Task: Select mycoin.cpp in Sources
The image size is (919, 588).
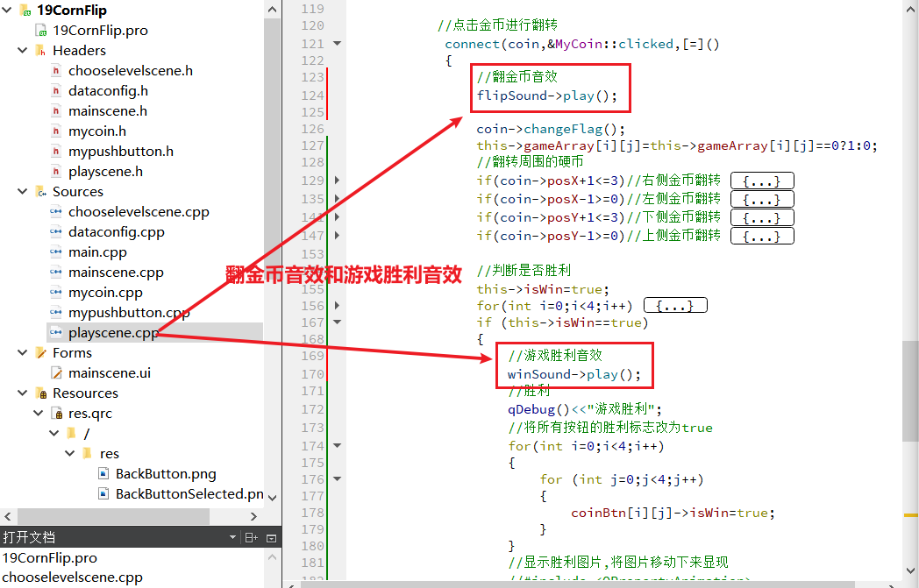Action: 105,292
